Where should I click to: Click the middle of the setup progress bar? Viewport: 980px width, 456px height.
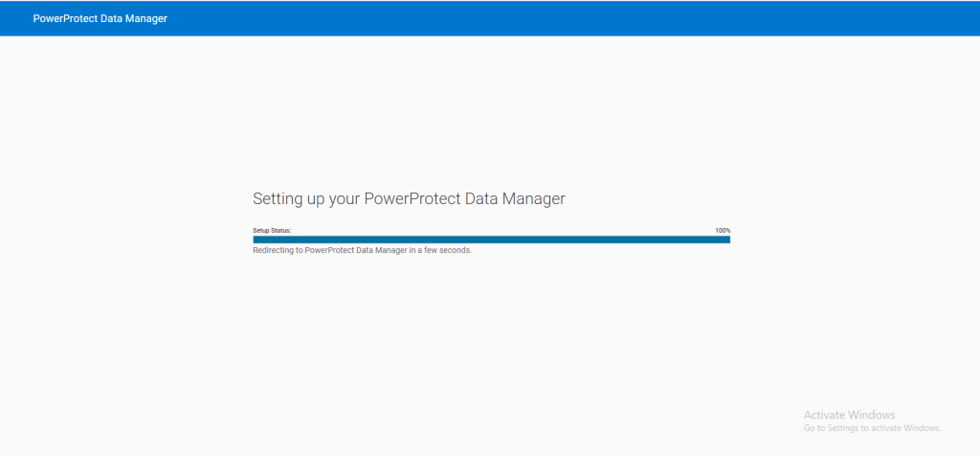tap(491, 239)
